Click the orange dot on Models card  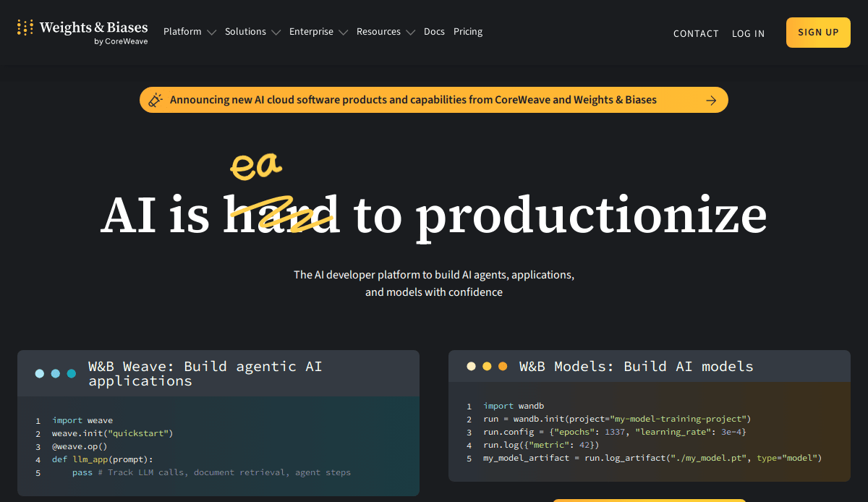pos(503,366)
